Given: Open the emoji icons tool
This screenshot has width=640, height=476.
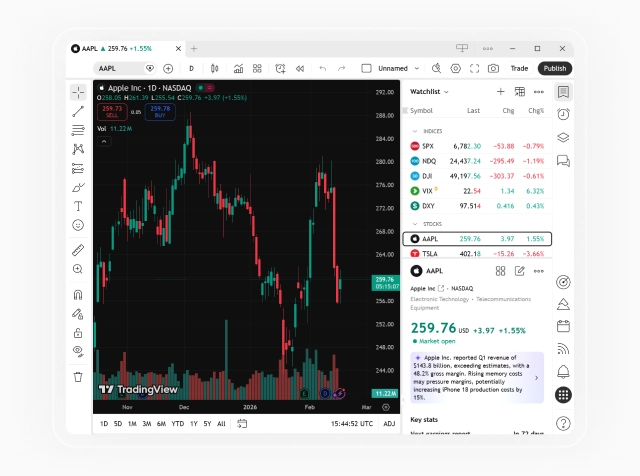Looking at the screenshot, I should pos(78,225).
